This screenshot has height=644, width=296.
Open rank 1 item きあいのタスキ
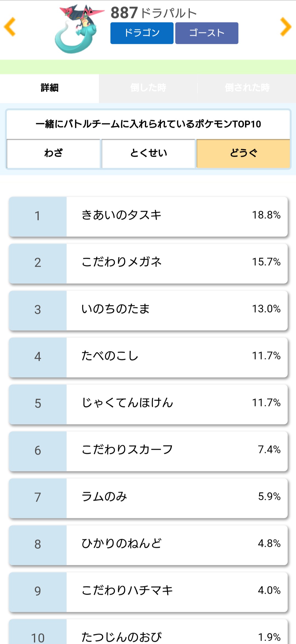point(148,216)
